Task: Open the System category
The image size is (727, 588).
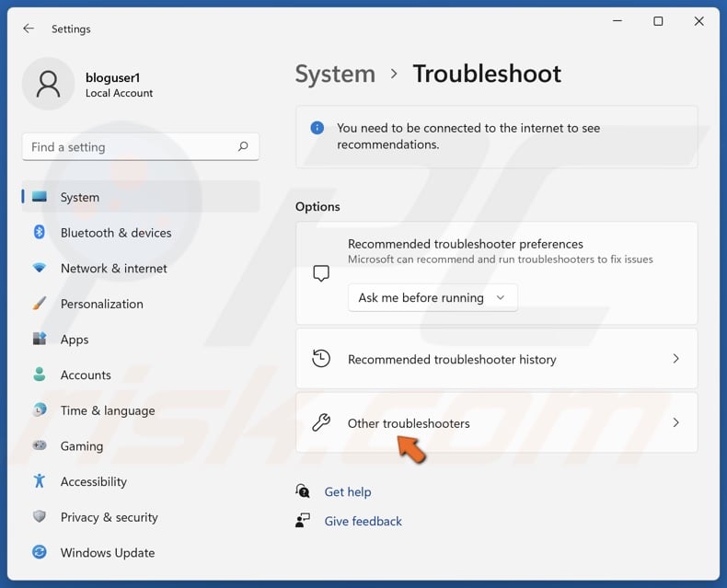Action: point(141,197)
